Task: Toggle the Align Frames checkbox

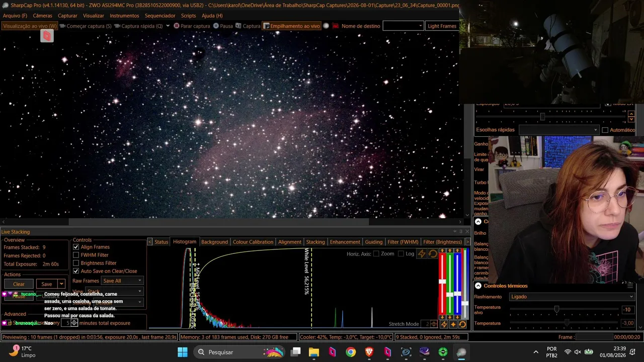Action: (76, 247)
